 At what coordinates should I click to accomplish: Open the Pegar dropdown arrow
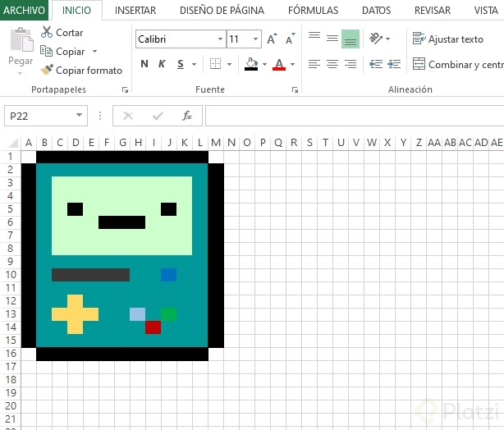[x=21, y=74]
